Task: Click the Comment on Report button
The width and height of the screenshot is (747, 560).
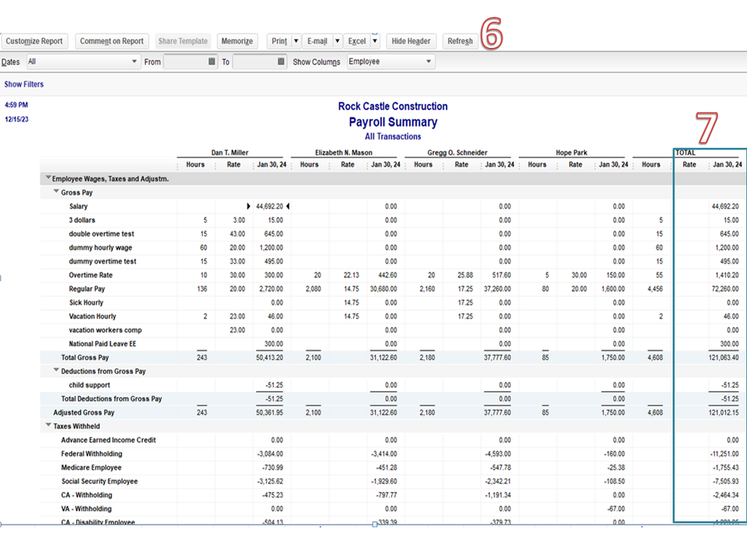Action: click(x=111, y=41)
